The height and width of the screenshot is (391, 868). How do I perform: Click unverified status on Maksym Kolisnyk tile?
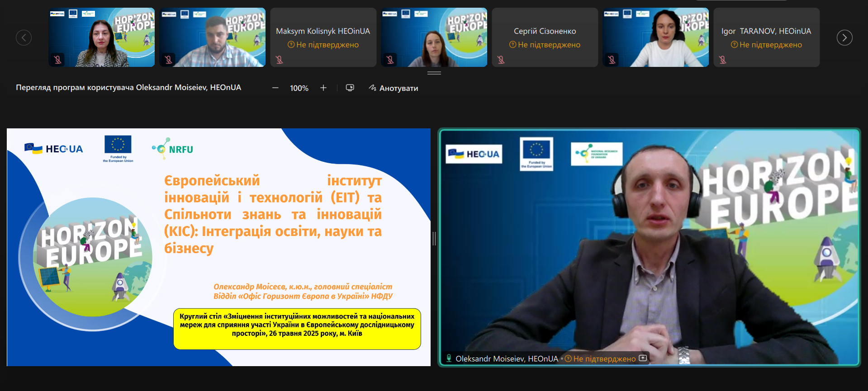pos(323,45)
